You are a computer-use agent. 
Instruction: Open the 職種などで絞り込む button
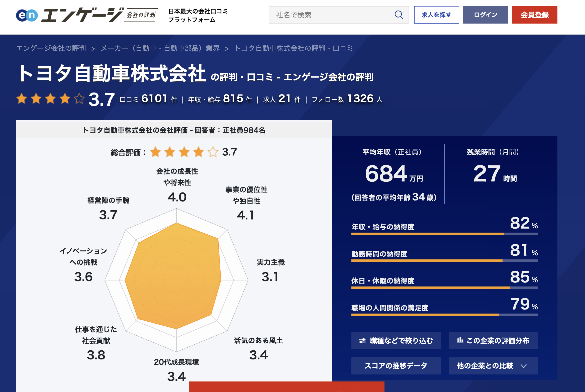[396, 341]
